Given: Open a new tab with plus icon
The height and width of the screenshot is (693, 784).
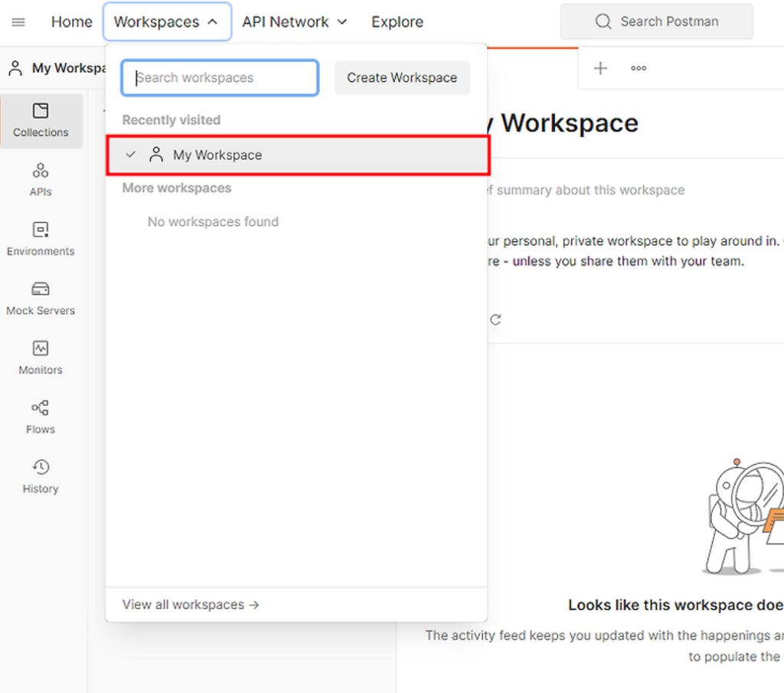Looking at the screenshot, I should [600, 68].
